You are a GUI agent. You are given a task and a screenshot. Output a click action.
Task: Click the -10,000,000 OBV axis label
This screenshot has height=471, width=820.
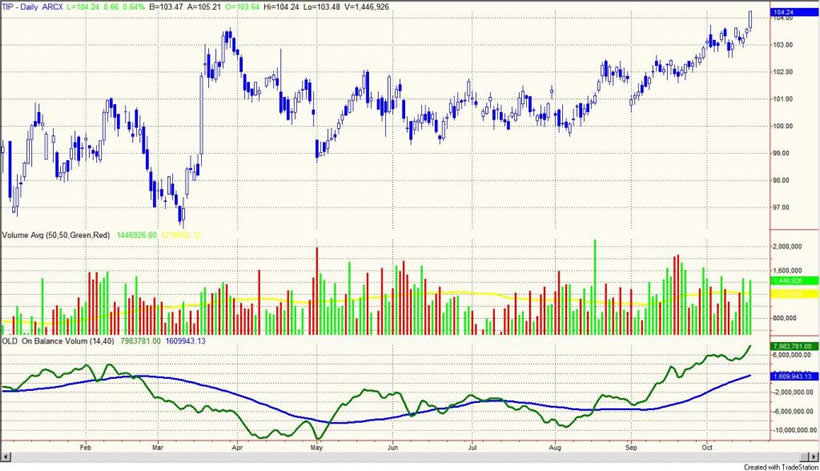pyautogui.click(x=794, y=430)
